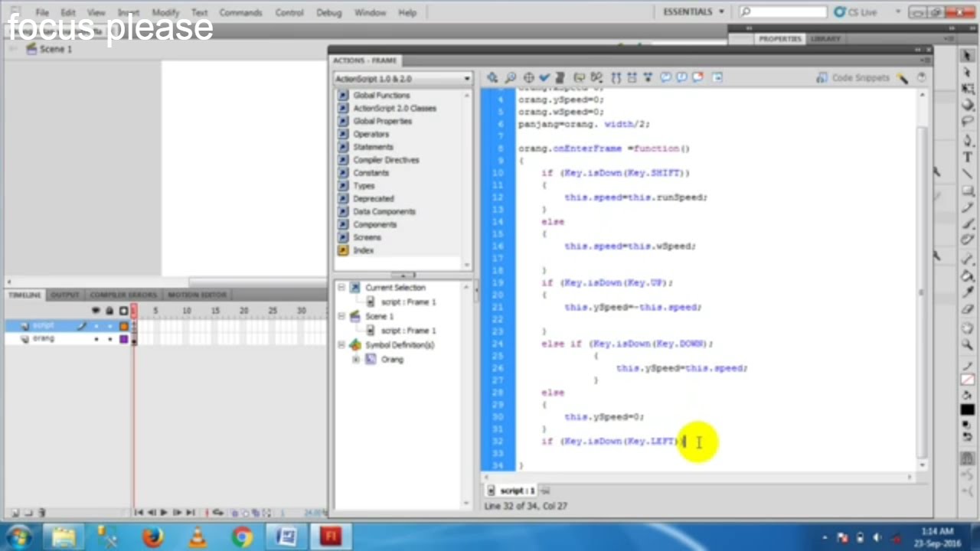Select the Lasso tool
This screenshot has width=980, height=551.
pyautogui.click(x=968, y=122)
